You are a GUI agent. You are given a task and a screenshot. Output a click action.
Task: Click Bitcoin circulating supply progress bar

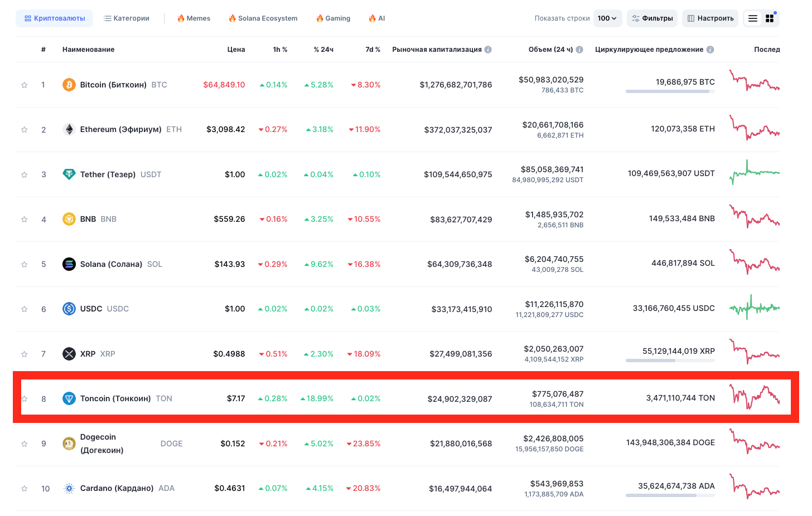click(x=670, y=91)
